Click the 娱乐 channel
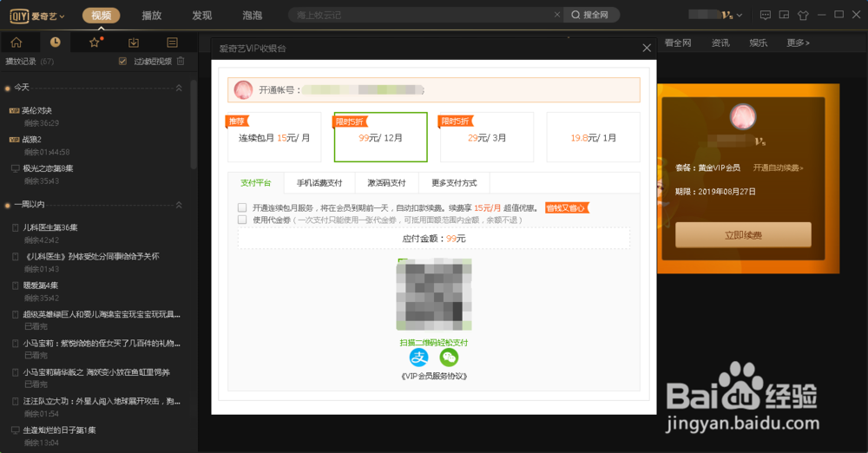The height and width of the screenshot is (453, 868). [x=759, y=43]
